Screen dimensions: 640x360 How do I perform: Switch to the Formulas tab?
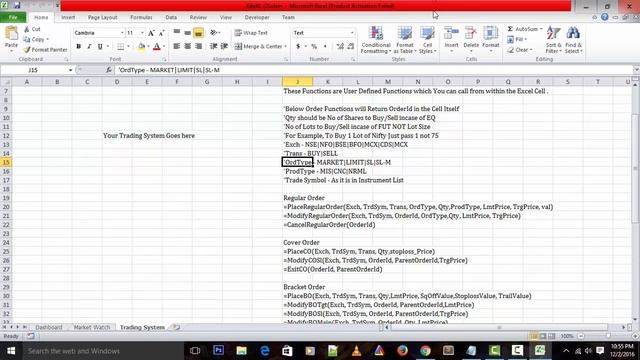[141, 18]
